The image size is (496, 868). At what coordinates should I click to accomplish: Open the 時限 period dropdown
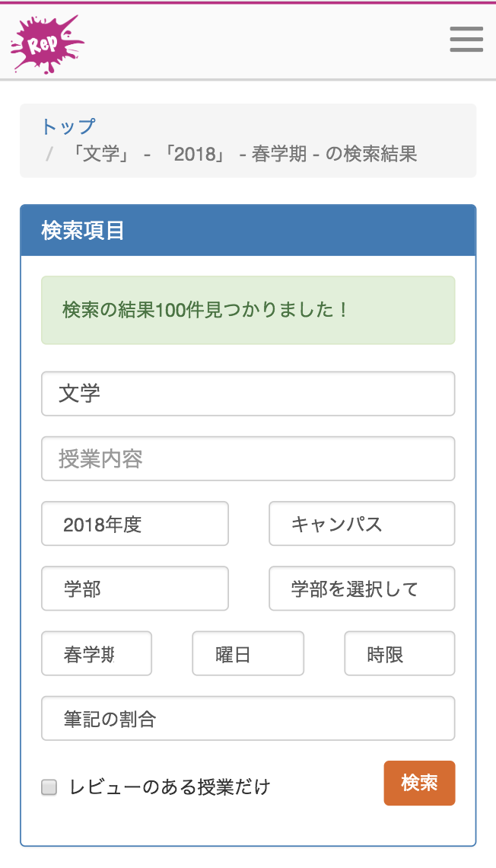[x=399, y=653]
